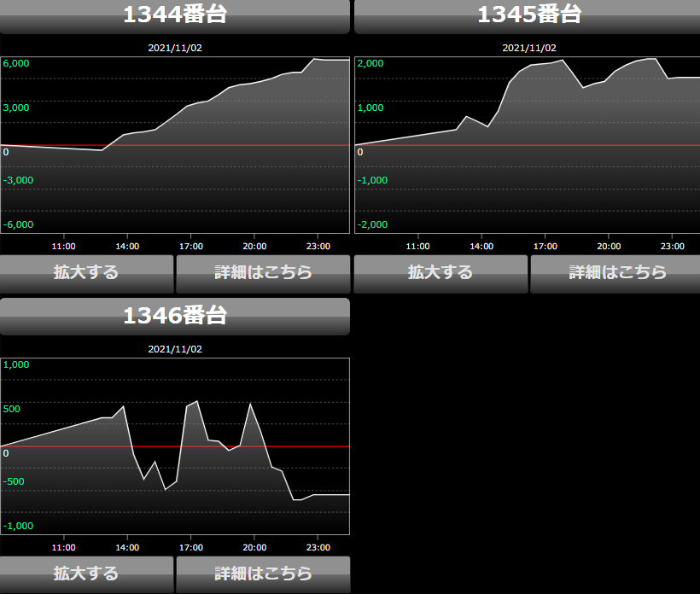
Task: Select the 1344番台 header bar
Action: pyautogui.click(x=175, y=15)
